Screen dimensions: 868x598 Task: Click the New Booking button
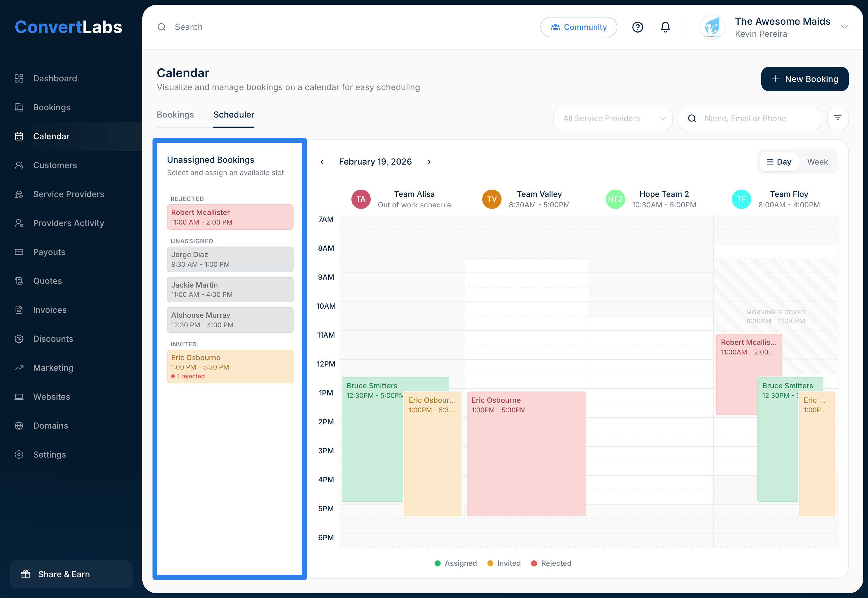pos(804,79)
